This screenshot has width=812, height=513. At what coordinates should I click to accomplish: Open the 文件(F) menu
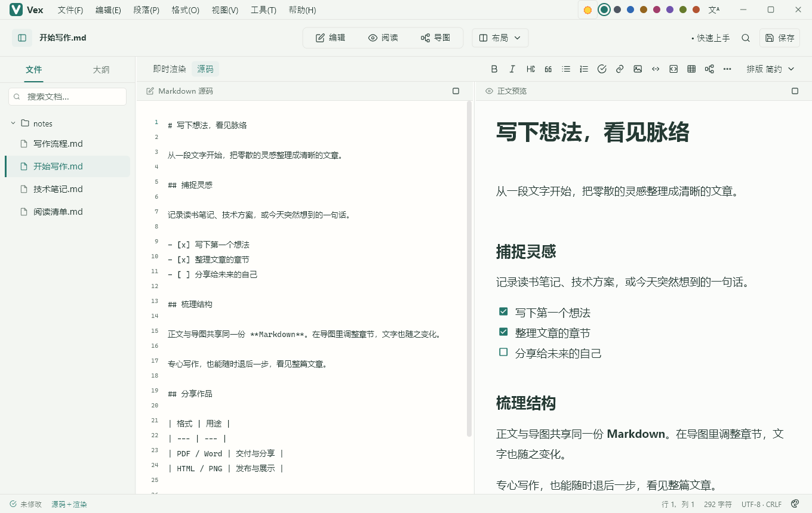coord(70,10)
